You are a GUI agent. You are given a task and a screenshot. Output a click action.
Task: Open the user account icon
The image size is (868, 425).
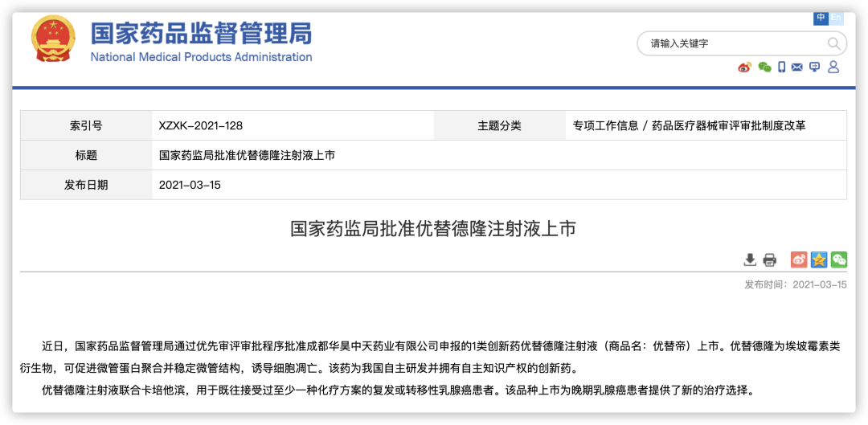point(833,67)
